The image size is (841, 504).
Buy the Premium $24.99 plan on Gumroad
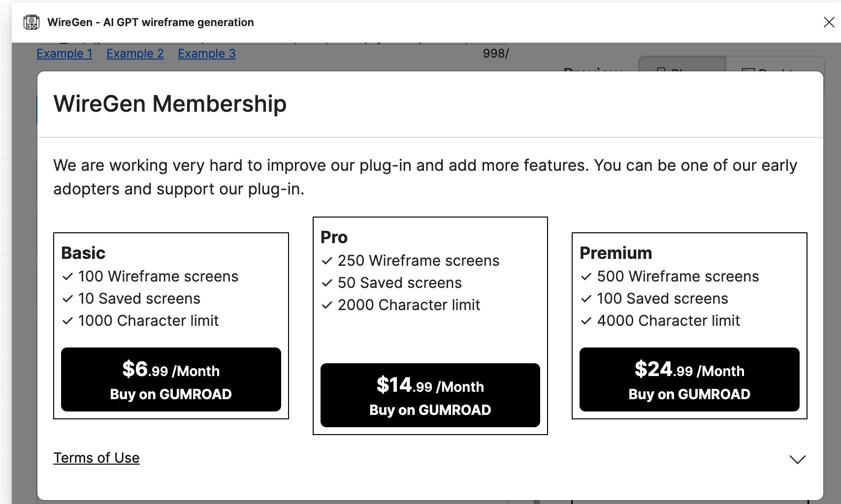pos(689,379)
